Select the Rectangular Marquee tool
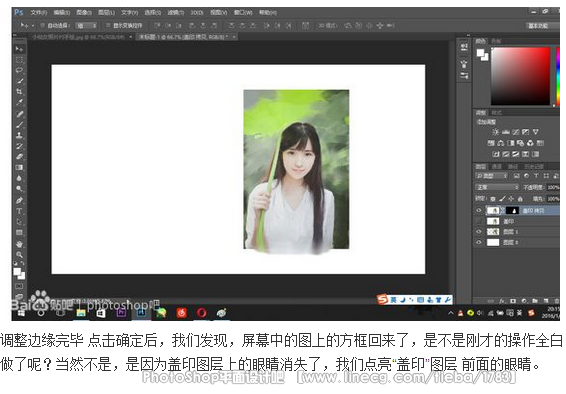This screenshot has width=566, height=394. (x=19, y=60)
